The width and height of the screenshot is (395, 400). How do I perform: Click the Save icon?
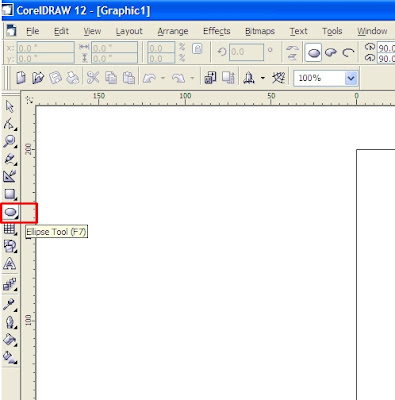coord(55,78)
